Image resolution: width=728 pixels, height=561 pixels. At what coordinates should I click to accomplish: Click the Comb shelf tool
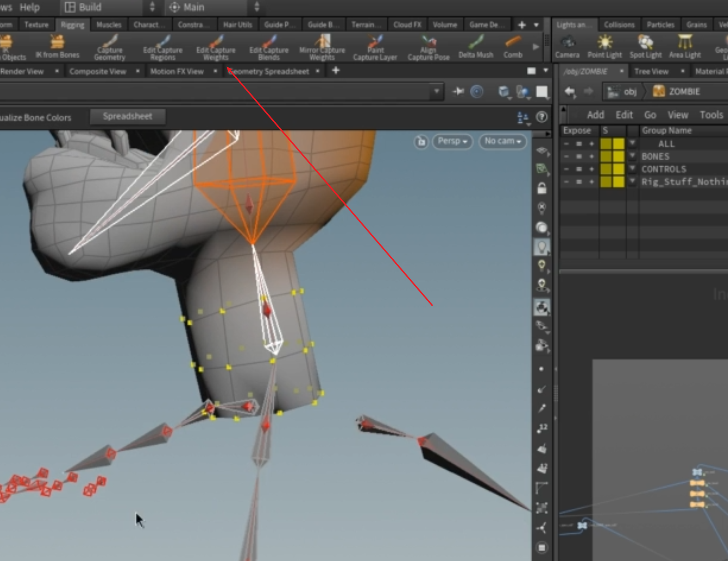tap(513, 47)
